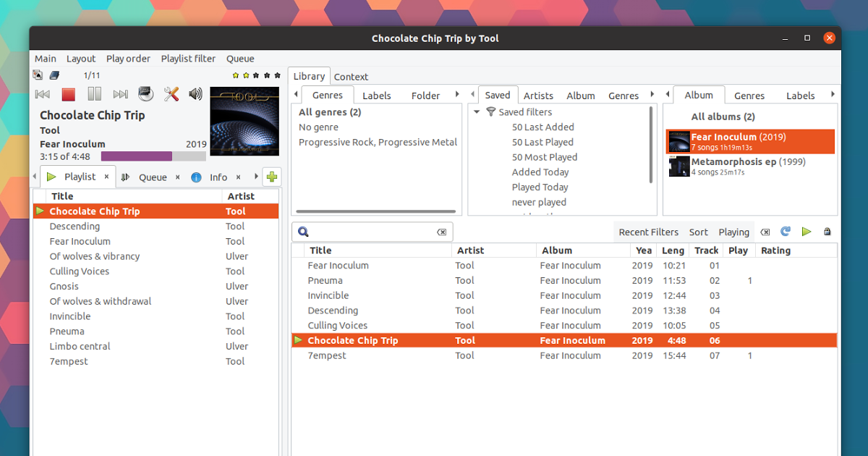
Task: Reset the filter using the erase icon by Playing
Action: [x=765, y=232]
